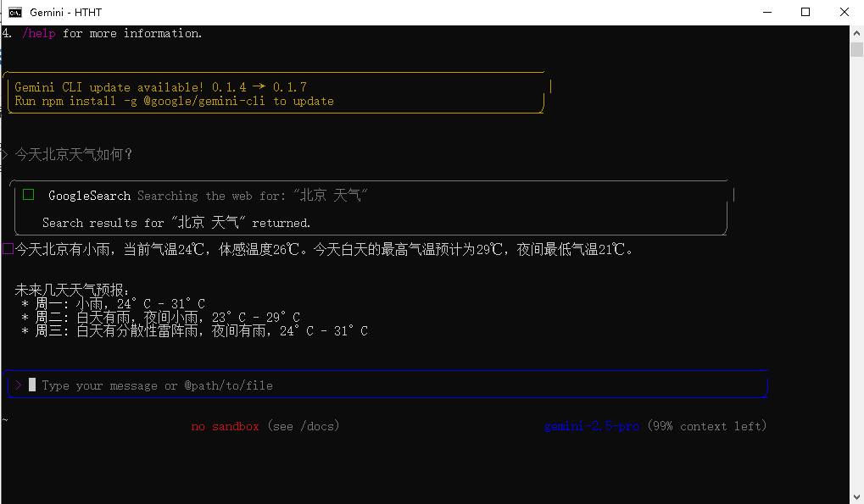Image resolution: width=864 pixels, height=504 pixels.
Task: Click the Gemini - HTHT window title
Action: [65, 12]
